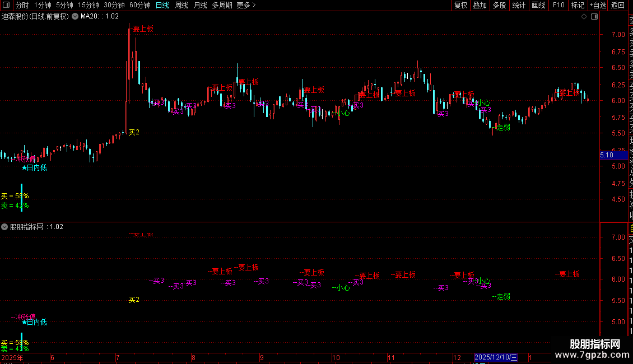The height and width of the screenshot is (364, 633).
Task: Click the green 走弱 signal in main chart
Action: click(502, 127)
